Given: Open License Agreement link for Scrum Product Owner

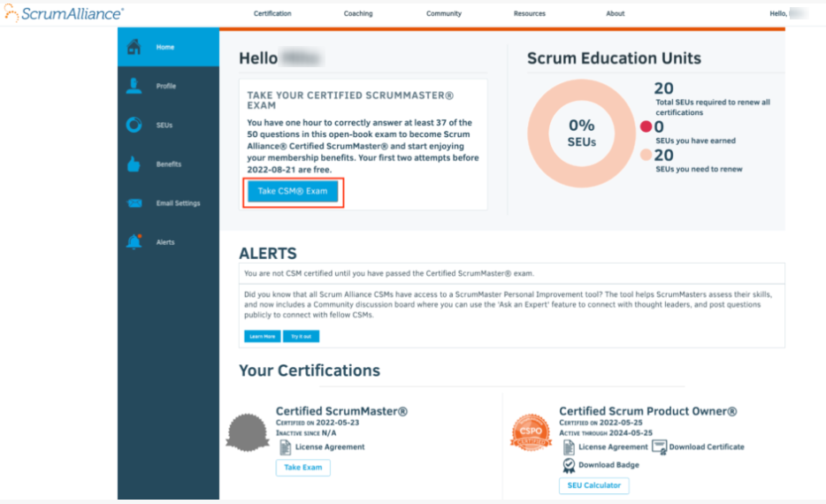Looking at the screenshot, I should pos(613,447).
